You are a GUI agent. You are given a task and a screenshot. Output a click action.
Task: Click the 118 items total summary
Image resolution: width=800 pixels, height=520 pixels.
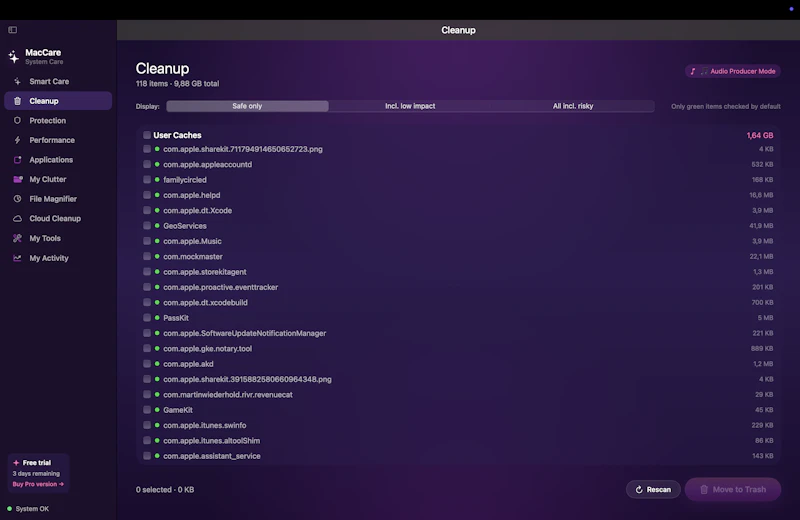(x=177, y=84)
